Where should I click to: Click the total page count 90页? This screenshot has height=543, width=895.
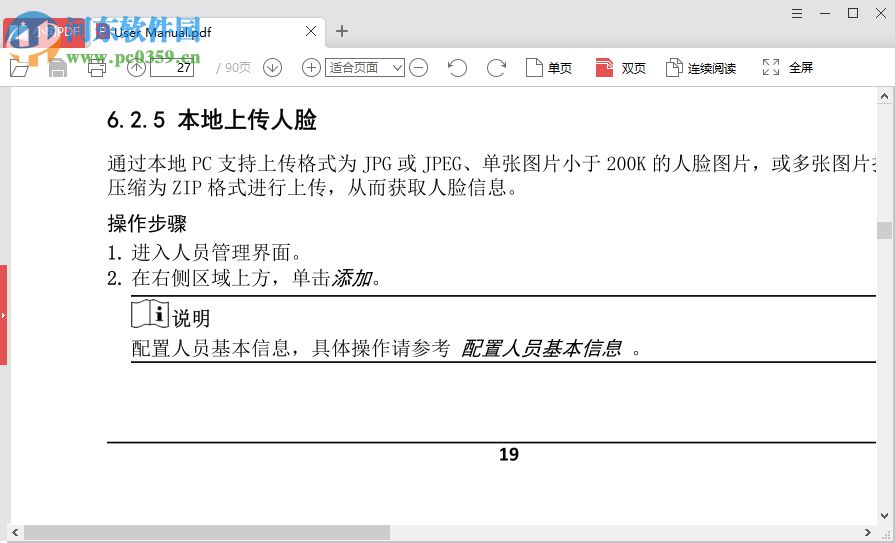(x=237, y=68)
